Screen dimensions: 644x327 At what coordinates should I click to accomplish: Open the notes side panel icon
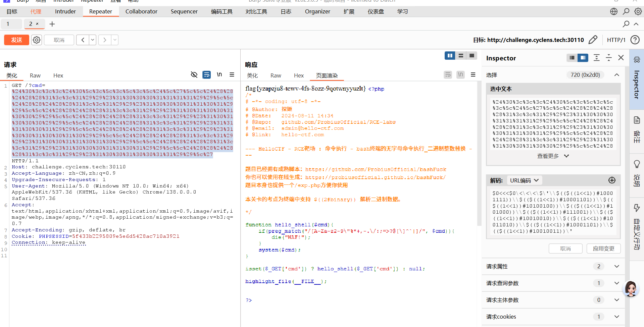(637, 120)
